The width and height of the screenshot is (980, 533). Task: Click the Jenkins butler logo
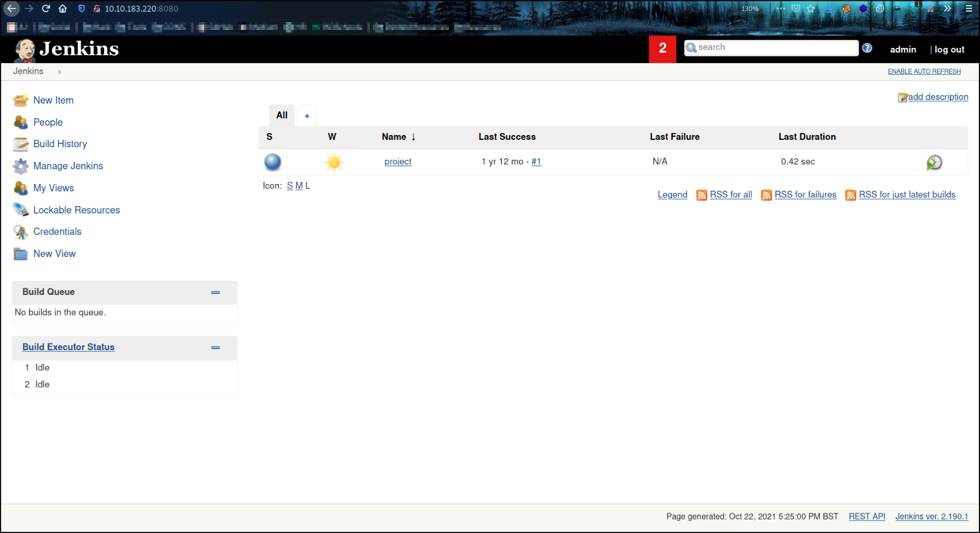point(25,50)
